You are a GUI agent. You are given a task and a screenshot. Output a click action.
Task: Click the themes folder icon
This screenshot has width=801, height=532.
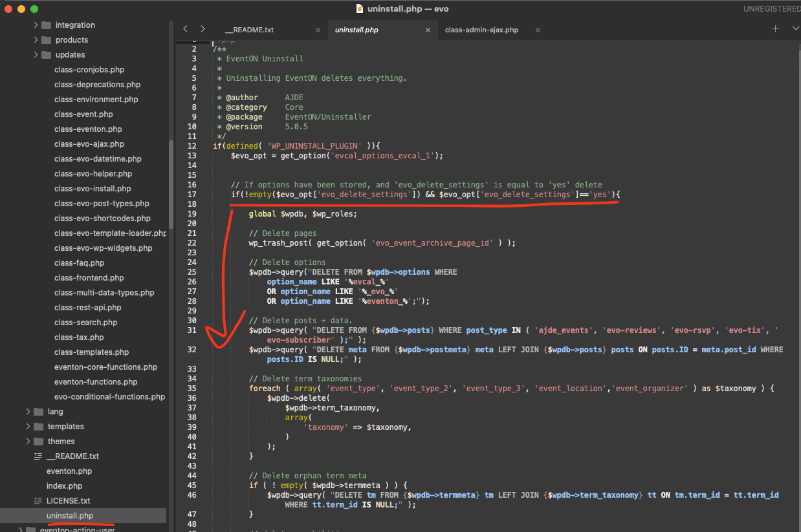38,442
